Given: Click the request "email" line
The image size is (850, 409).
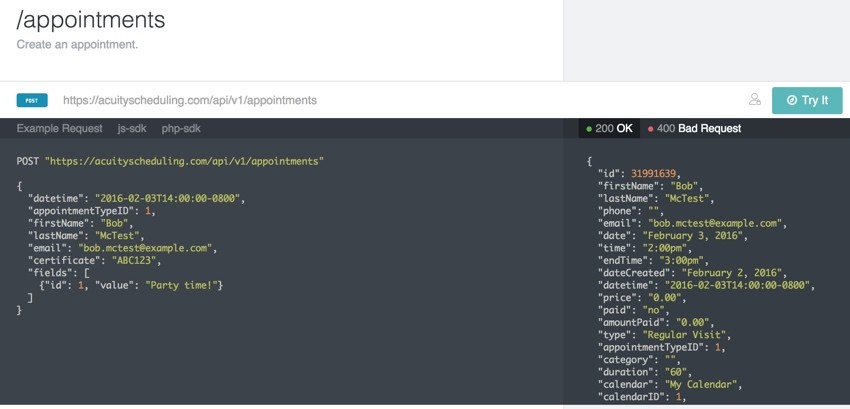Looking at the screenshot, I should pyautogui.click(x=123, y=248).
